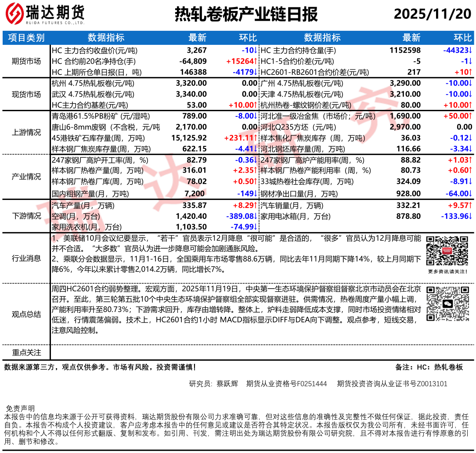This screenshot has height=453, width=476.
Task: Select the 项目类别 column header
Action: pyautogui.click(x=26, y=38)
